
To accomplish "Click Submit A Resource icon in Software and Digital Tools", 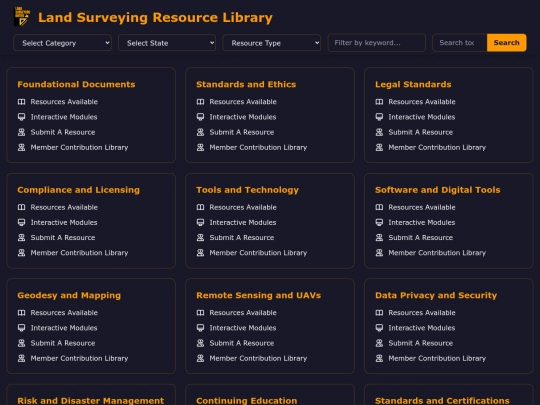I will pyautogui.click(x=379, y=237).
